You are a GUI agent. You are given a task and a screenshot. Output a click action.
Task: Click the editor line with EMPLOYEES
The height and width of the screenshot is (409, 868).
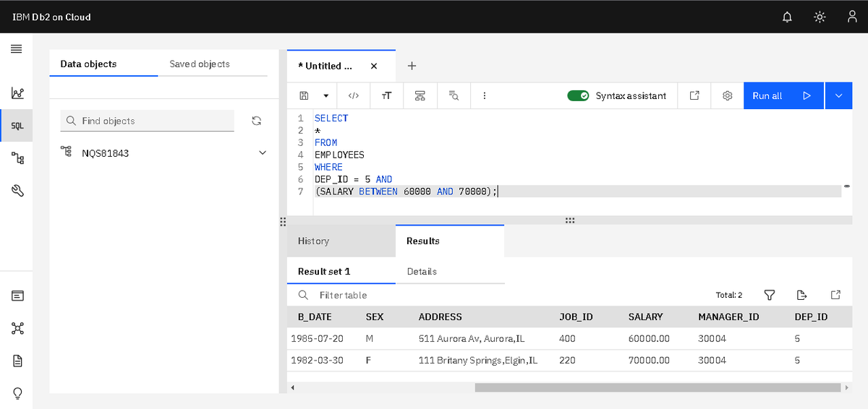point(339,155)
